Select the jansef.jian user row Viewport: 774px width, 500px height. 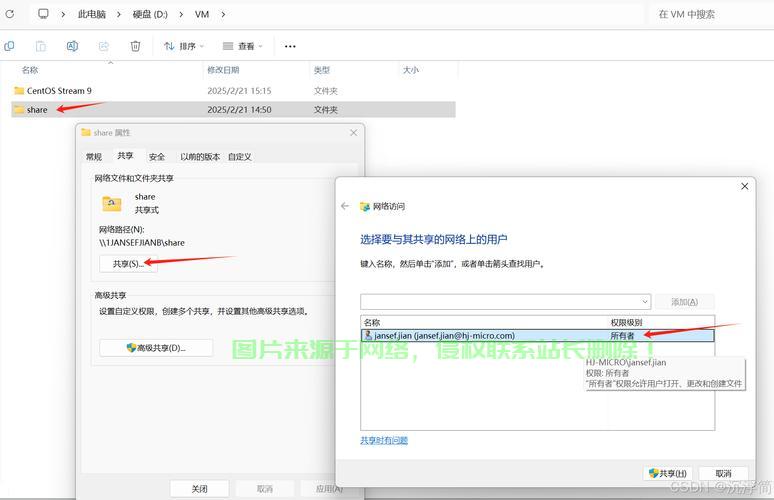tap(538, 336)
